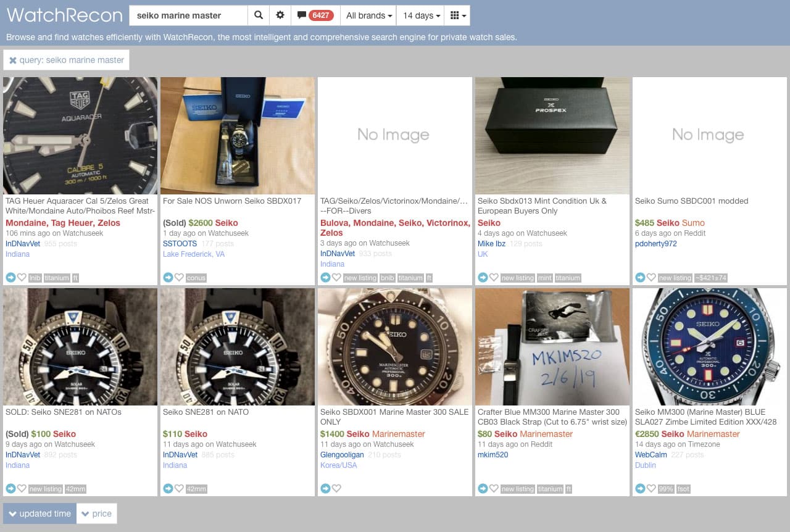
Task: Open arrow icon for $110 Seiko SNE281 listing
Action: pyautogui.click(x=168, y=489)
